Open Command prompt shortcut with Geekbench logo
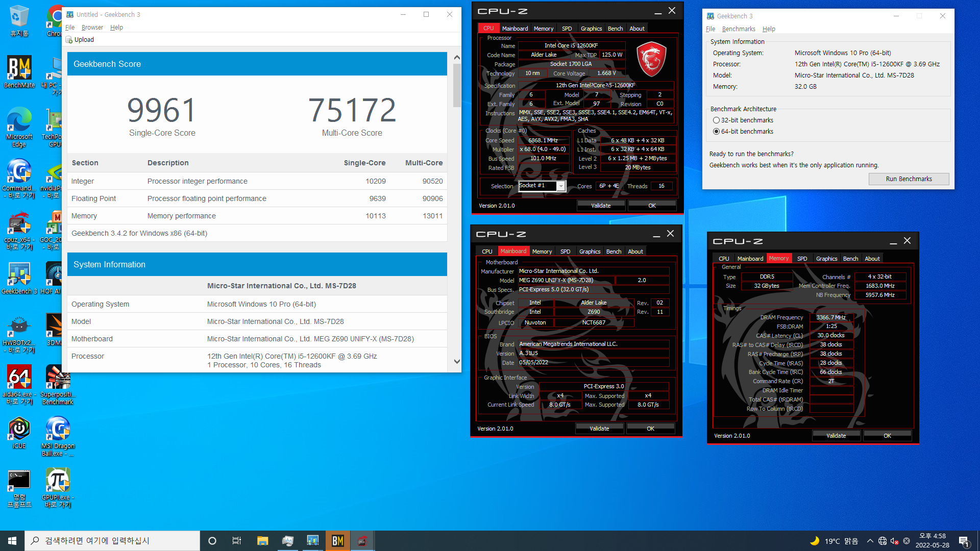The height and width of the screenshot is (551, 980). point(19,179)
